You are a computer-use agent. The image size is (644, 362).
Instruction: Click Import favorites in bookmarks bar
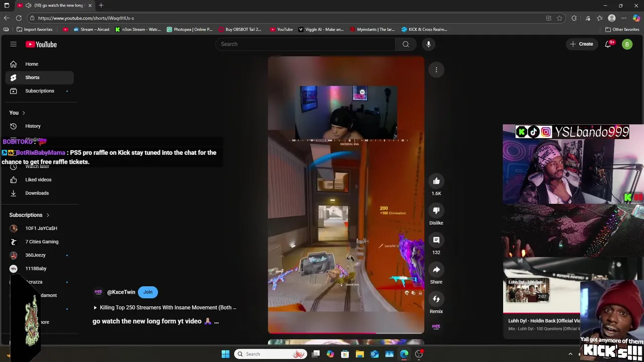tap(34, 29)
